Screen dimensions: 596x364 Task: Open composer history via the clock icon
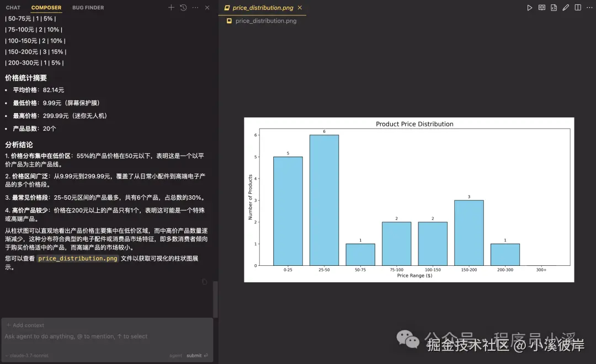(x=182, y=8)
